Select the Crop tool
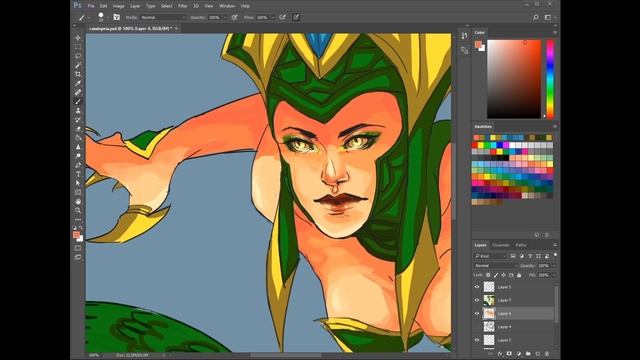Image resolution: width=640 pixels, height=360 pixels. pyautogui.click(x=78, y=74)
